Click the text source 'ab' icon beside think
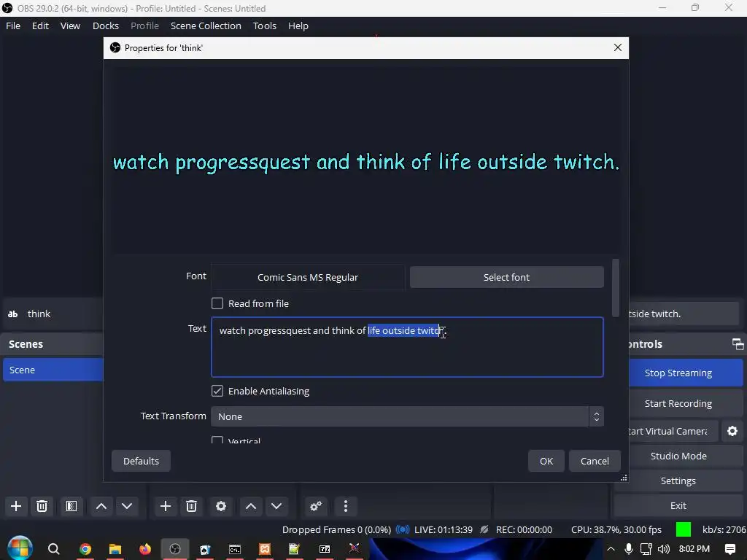 (x=13, y=314)
